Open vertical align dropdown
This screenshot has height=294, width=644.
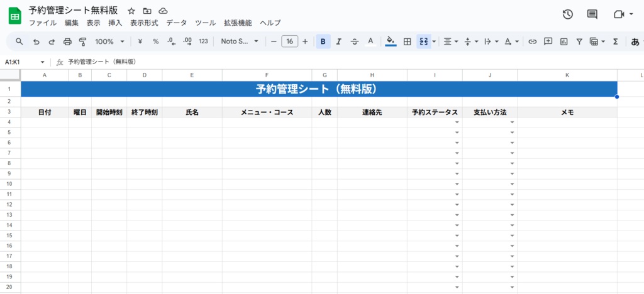[471, 41]
